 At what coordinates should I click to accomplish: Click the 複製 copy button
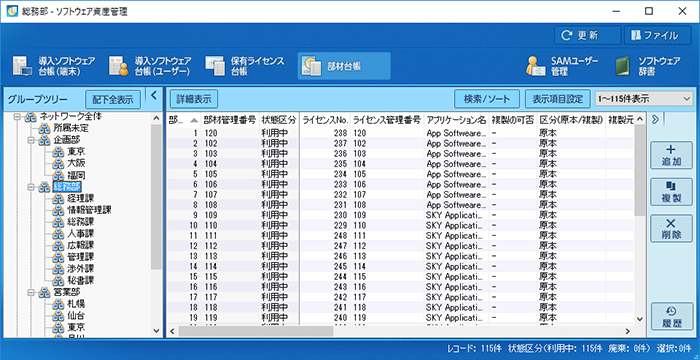[671, 192]
